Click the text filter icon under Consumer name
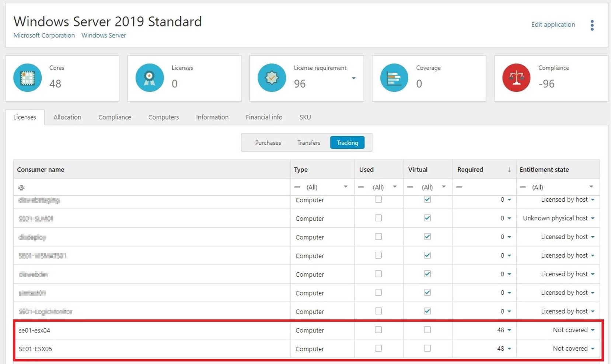The height and width of the screenshot is (364, 611). tap(21, 187)
